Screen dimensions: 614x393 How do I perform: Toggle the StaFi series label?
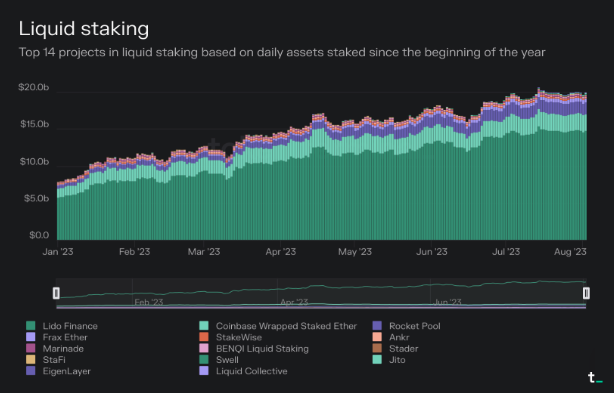click(54, 360)
